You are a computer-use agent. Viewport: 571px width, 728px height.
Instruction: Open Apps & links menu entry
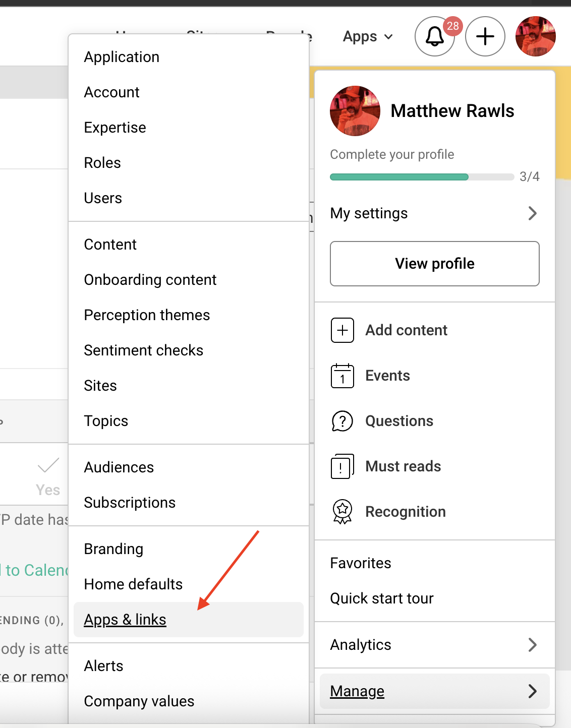(x=125, y=620)
